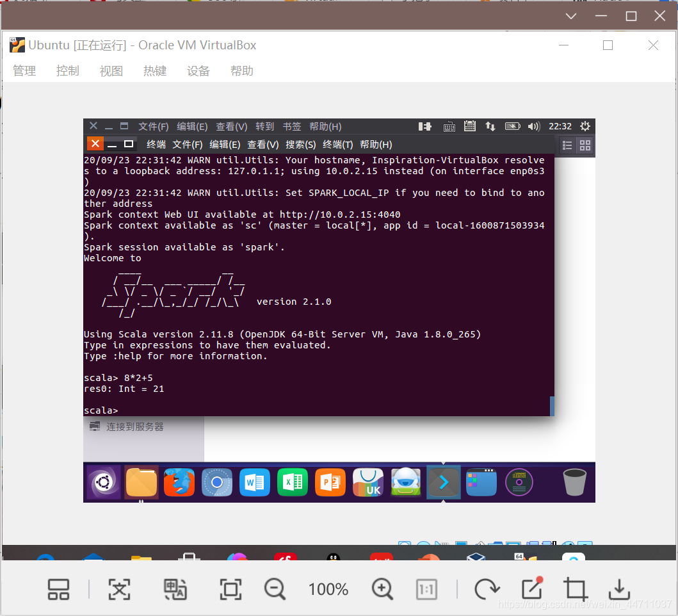Open the Word-style writer app in dock
The width and height of the screenshot is (678, 616).
pos(255,482)
